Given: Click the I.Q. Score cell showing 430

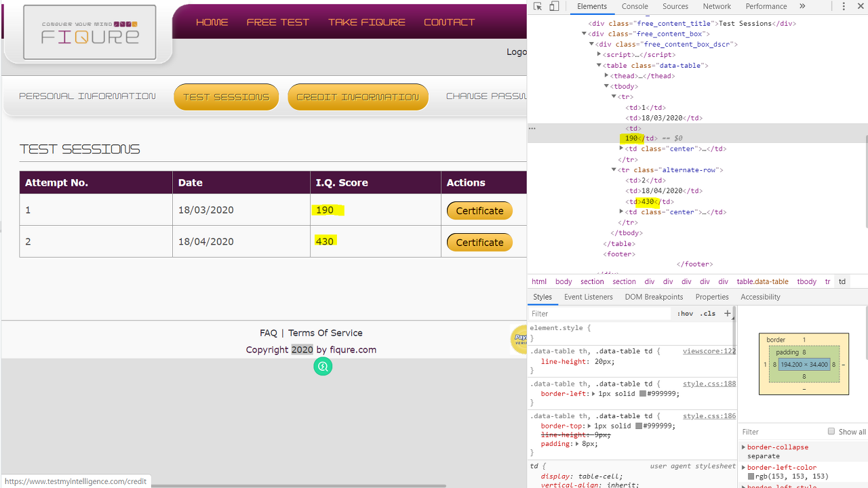Looking at the screenshot, I should pyautogui.click(x=376, y=241).
